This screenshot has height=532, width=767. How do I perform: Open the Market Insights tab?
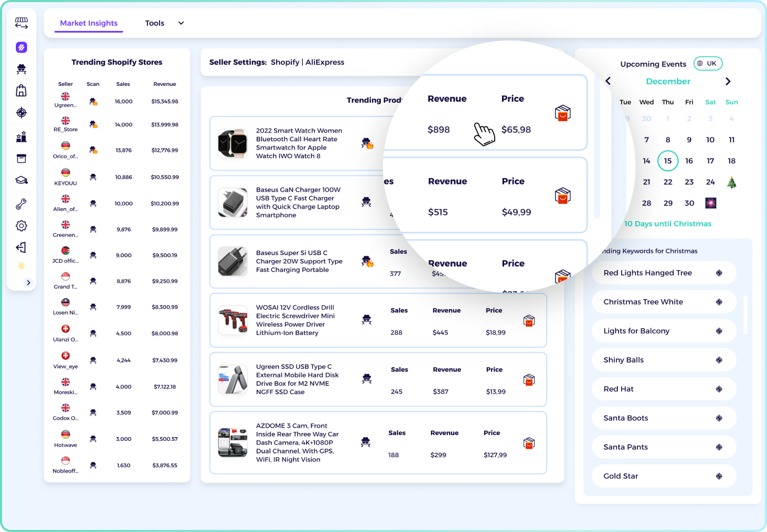(x=88, y=23)
